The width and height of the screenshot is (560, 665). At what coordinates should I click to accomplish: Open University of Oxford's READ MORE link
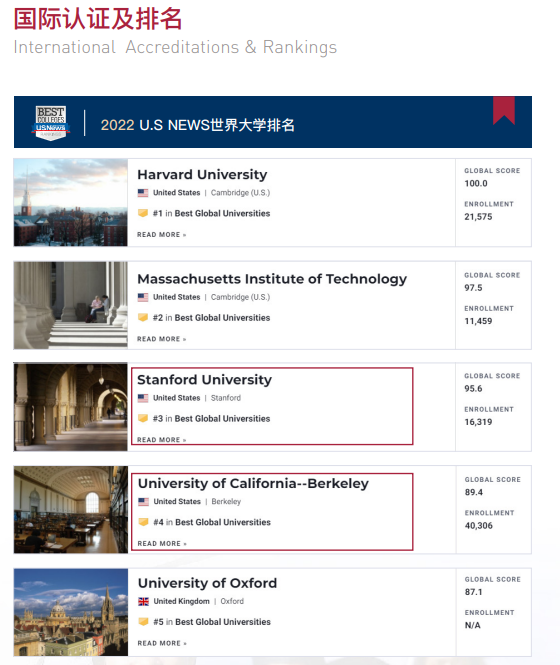pyautogui.click(x=162, y=643)
